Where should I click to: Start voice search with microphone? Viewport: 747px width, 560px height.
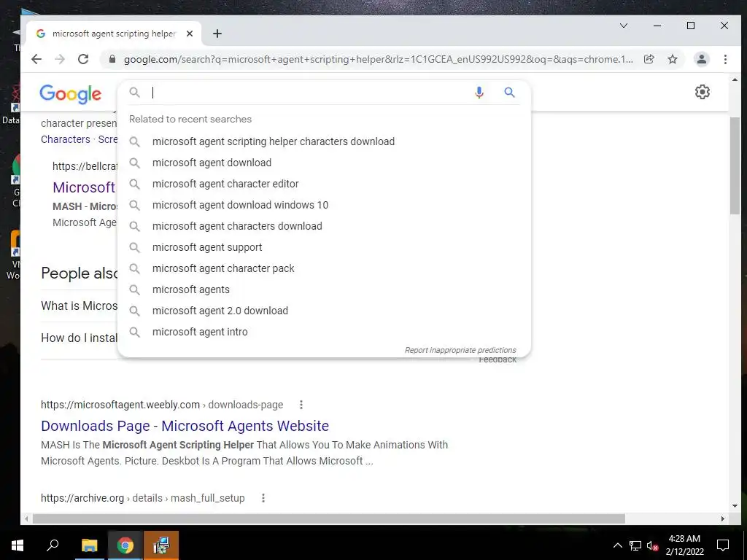[x=479, y=93]
